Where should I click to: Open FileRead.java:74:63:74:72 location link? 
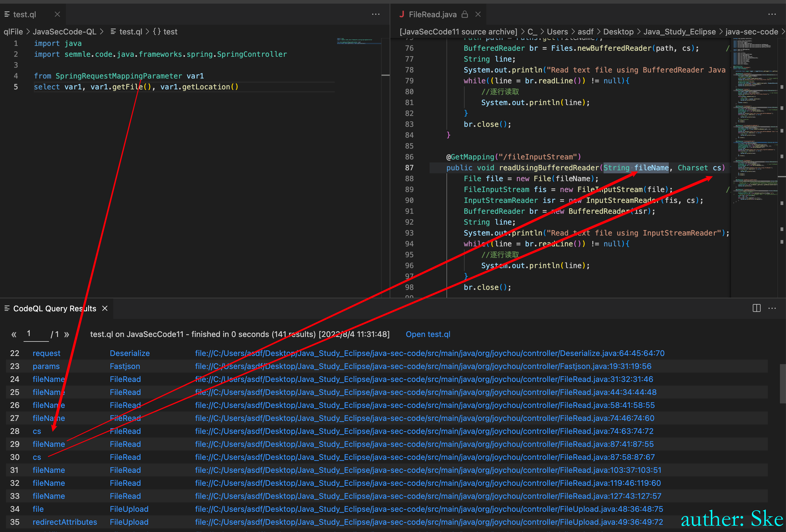(x=424, y=431)
